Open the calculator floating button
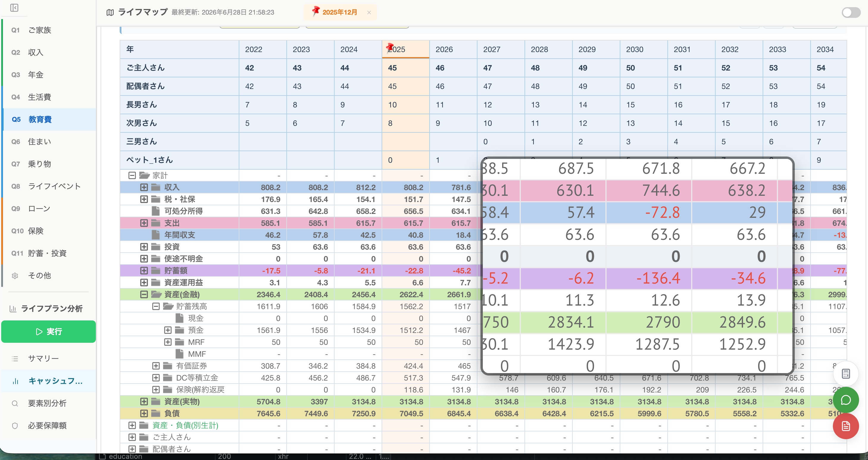Viewport: 868px width, 460px height. coord(846,373)
